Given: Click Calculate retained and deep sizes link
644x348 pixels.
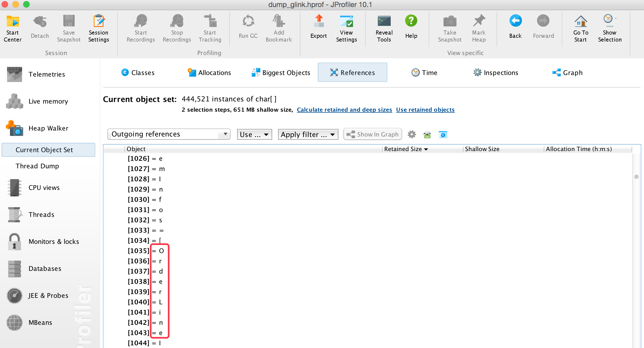Looking at the screenshot, I should [x=344, y=110].
